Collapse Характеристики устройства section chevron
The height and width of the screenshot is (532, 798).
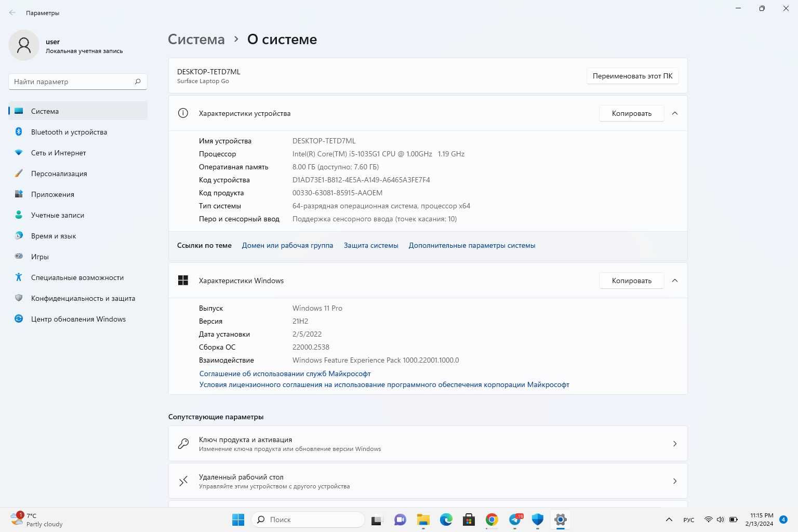[675, 113]
